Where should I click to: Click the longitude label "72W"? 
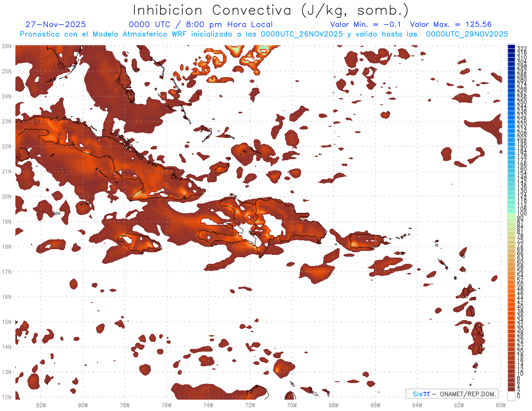pyautogui.click(x=250, y=404)
